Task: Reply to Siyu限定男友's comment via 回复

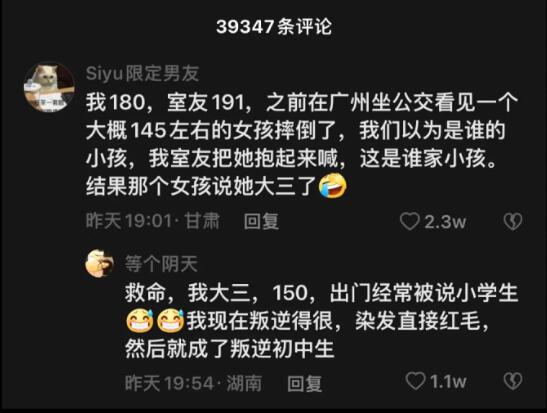Action: coord(261,221)
